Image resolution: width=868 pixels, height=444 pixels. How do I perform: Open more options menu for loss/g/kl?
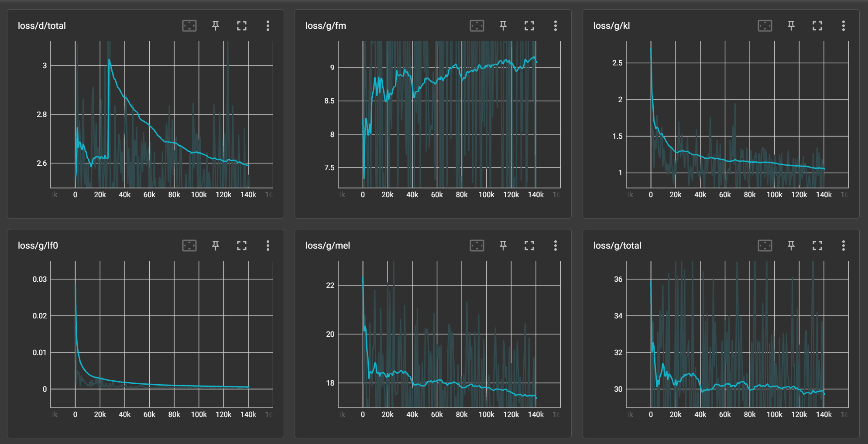[x=844, y=26]
